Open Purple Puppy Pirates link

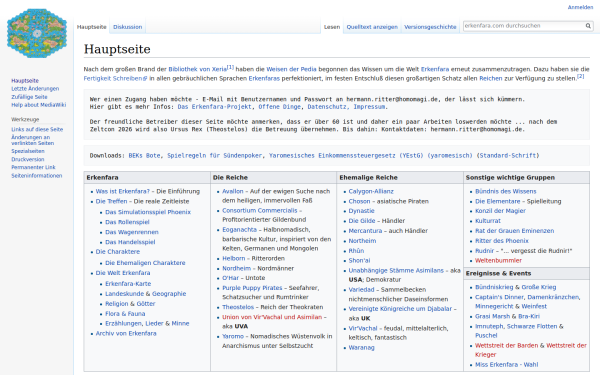252,288
